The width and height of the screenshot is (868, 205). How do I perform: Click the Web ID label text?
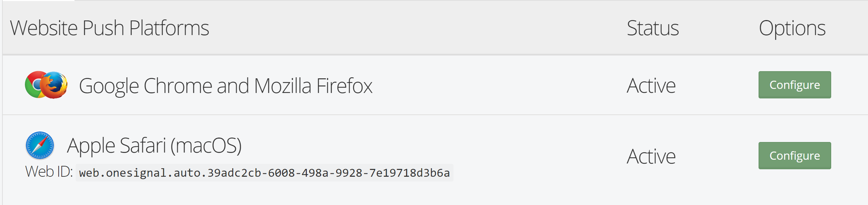(x=49, y=172)
